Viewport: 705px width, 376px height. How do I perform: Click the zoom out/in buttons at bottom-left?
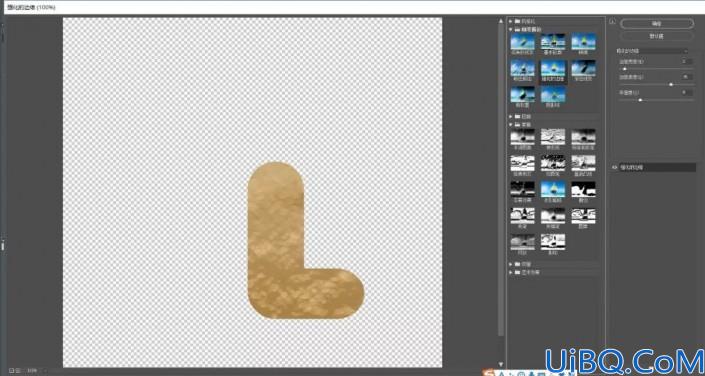15,371
